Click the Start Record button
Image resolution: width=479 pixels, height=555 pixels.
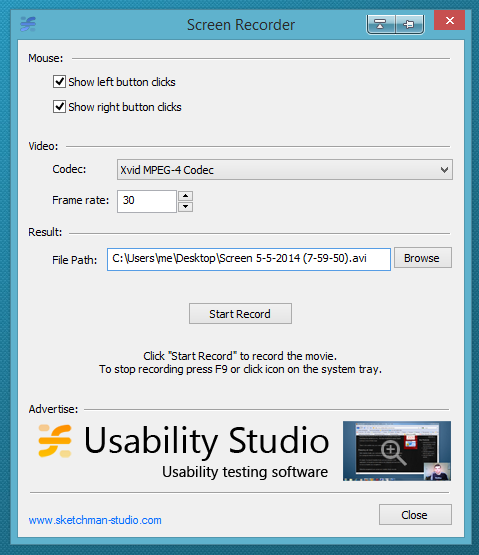pyautogui.click(x=240, y=314)
